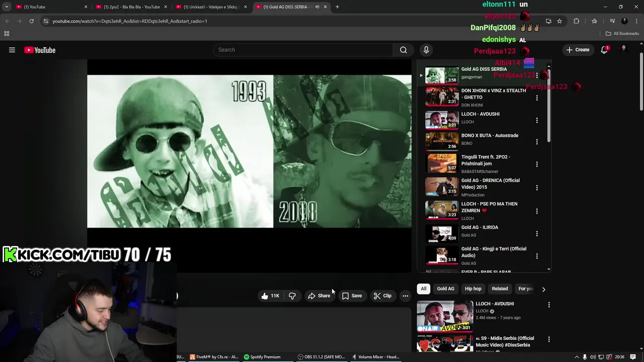Select the All filter chip
This screenshot has width=644, height=362.
click(424, 289)
